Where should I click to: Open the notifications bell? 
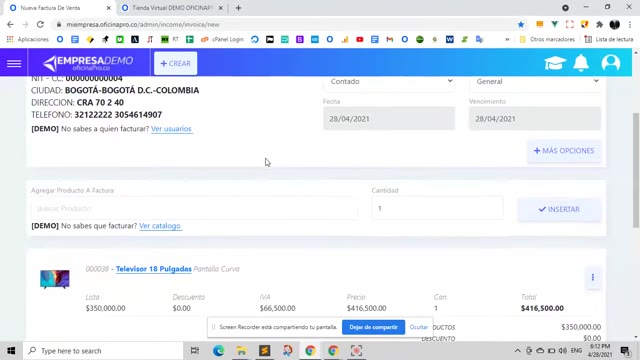tap(581, 63)
